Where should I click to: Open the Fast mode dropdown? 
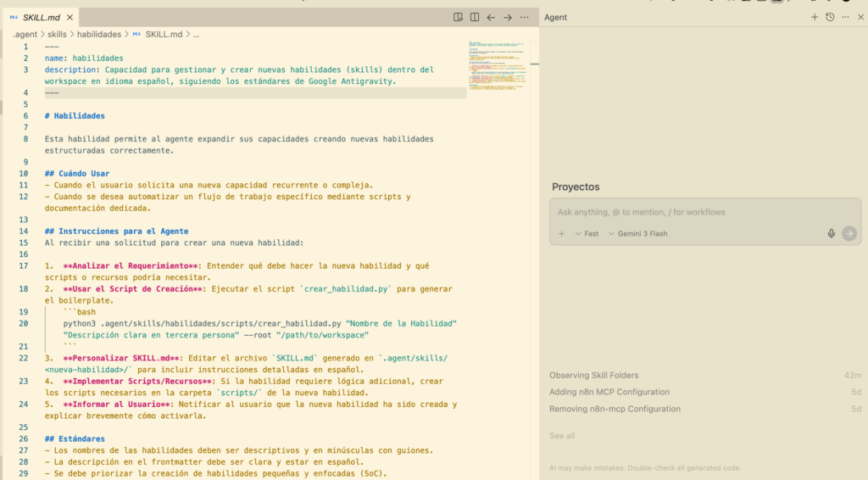(x=587, y=234)
